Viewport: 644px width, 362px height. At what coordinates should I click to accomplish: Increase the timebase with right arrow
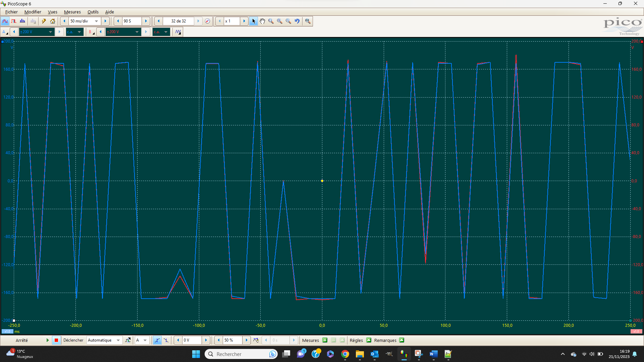pyautogui.click(x=105, y=21)
